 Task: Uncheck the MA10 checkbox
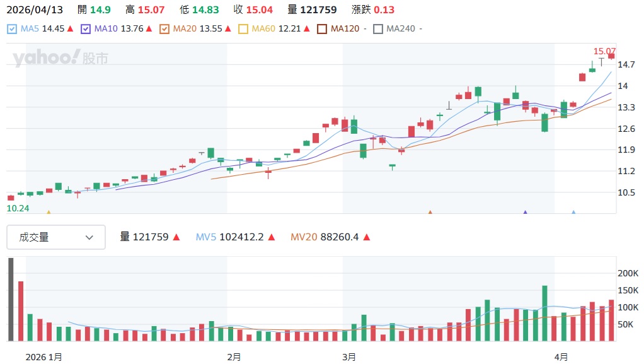(x=86, y=29)
